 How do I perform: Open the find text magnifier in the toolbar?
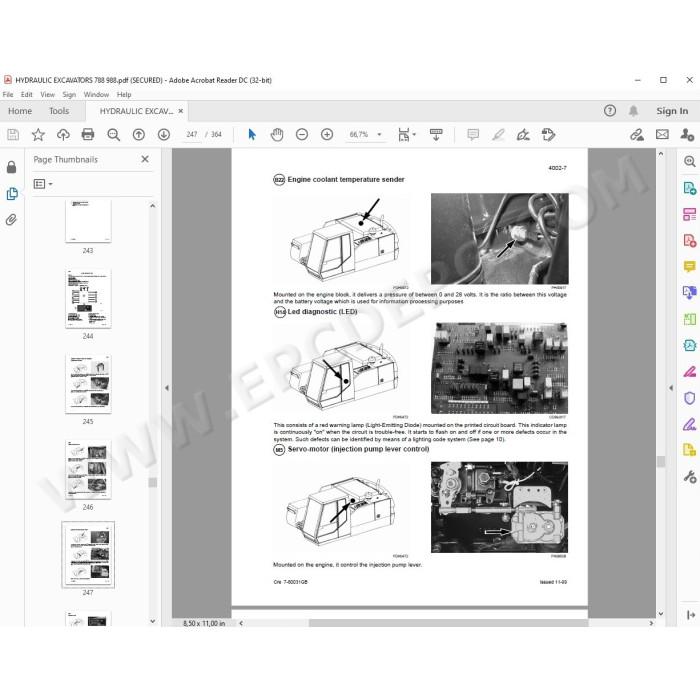(x=113, y=134)
